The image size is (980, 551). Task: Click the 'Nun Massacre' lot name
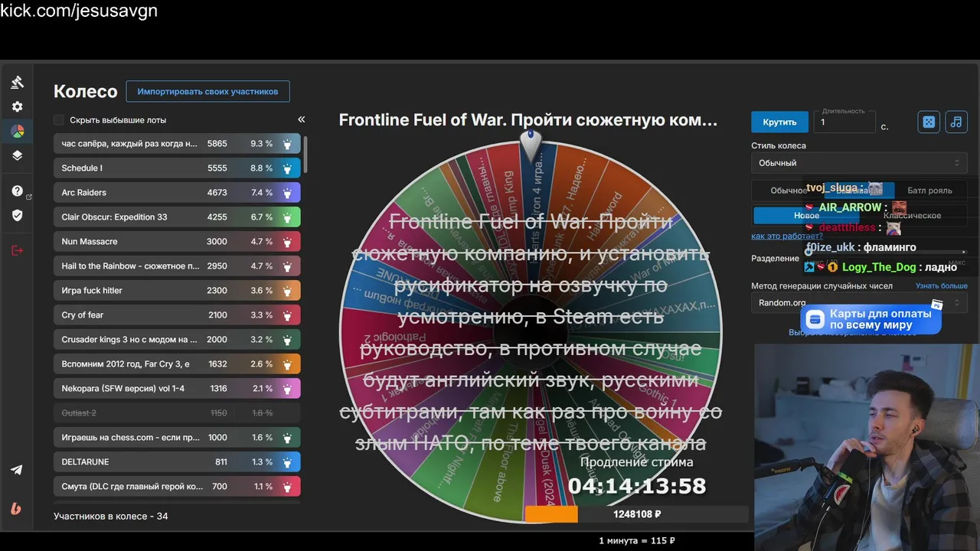click(90, 242)
